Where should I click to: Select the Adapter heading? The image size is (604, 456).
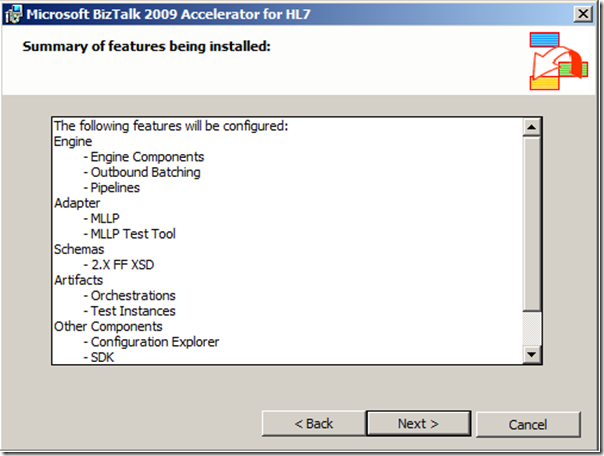click(77, 203)
